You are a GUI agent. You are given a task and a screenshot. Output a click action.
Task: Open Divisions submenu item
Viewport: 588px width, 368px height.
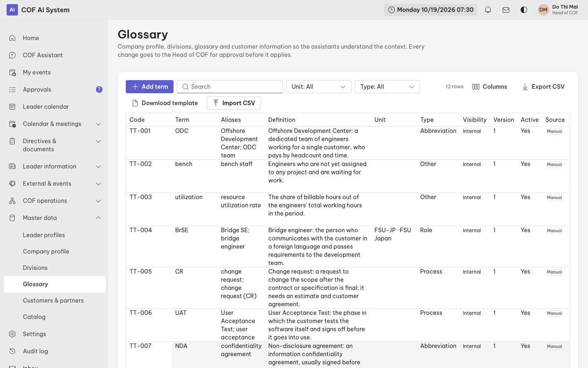[55, 268]
